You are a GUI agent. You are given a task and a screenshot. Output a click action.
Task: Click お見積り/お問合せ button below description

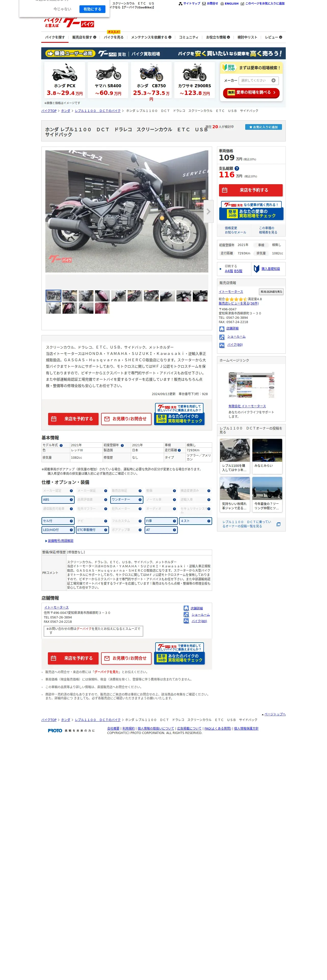[x=126, y=419]
